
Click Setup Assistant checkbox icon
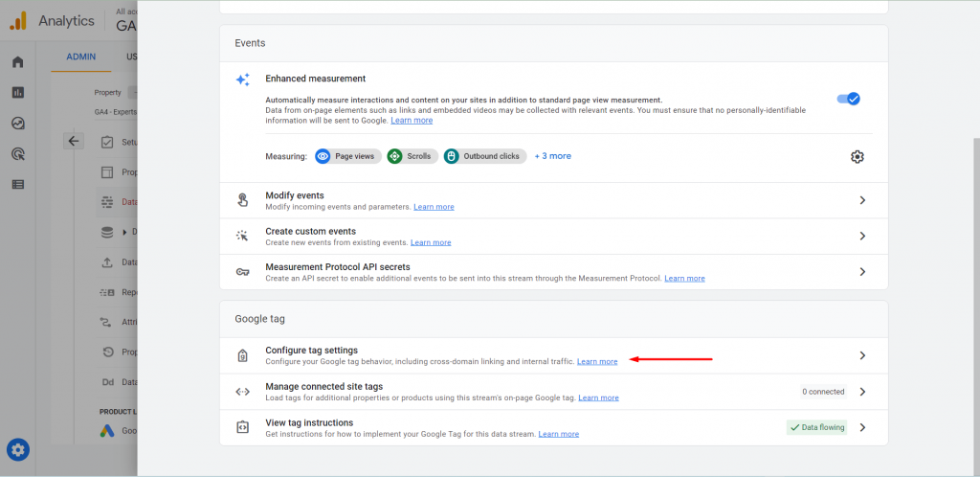point(107,142)
